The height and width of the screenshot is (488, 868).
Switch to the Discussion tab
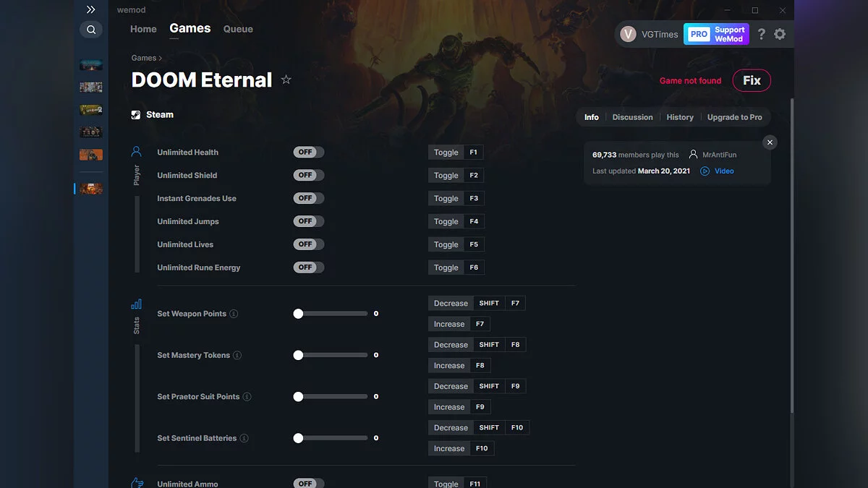click(632, 116)
